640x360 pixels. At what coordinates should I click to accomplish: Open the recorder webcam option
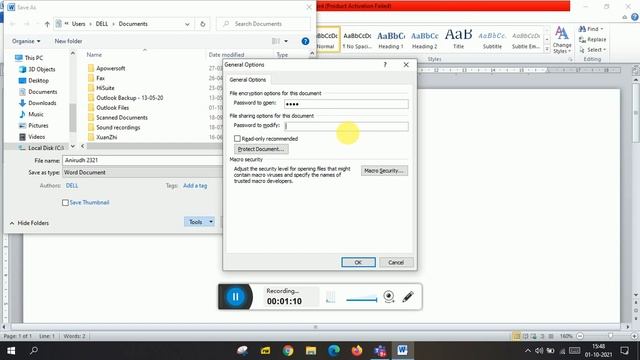[x=389, y=297]
